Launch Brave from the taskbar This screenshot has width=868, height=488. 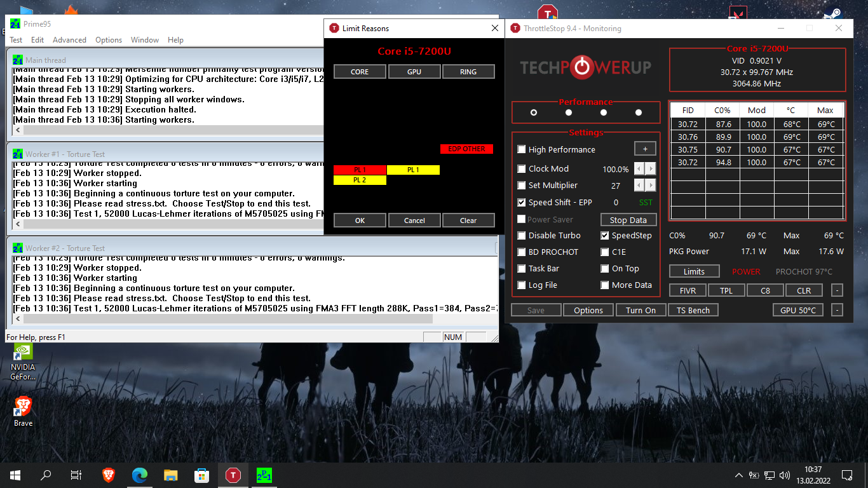(x=109, y=475)
